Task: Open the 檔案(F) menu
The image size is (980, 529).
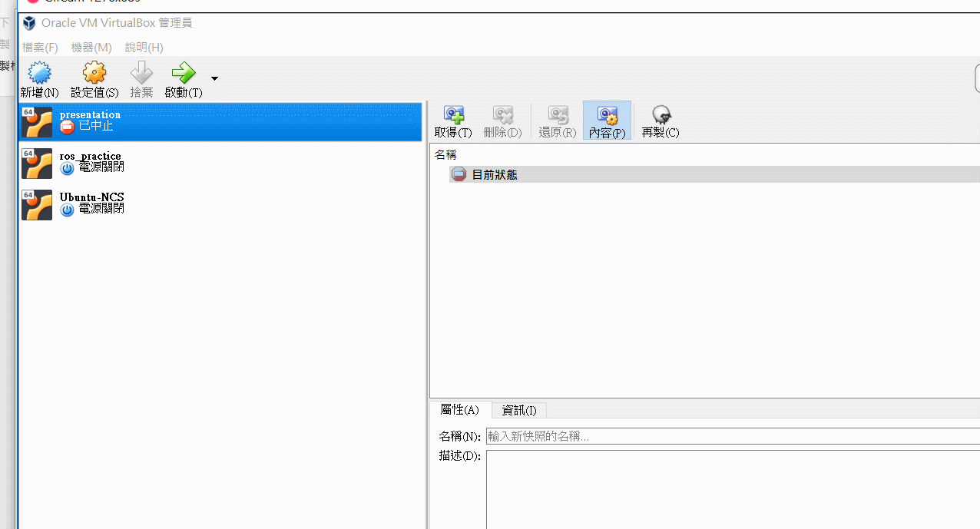Action: coord(40,48)
